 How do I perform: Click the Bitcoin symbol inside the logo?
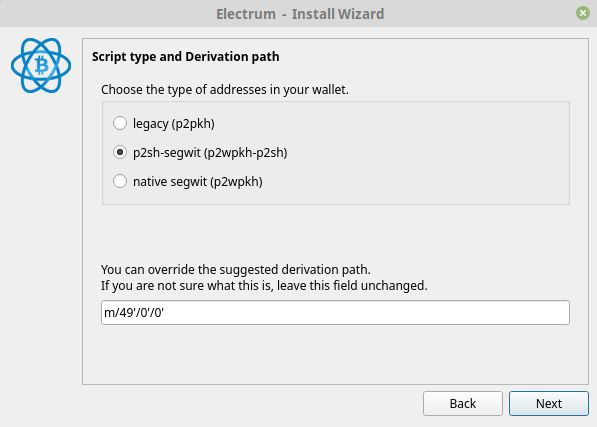(x=42, y=65)
